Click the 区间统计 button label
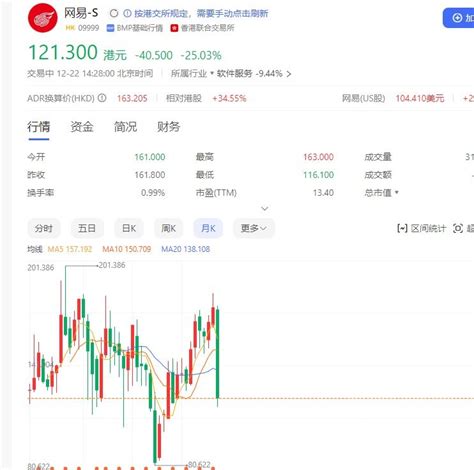This screenshot has width=474, height=470. [x=428, y=228]
